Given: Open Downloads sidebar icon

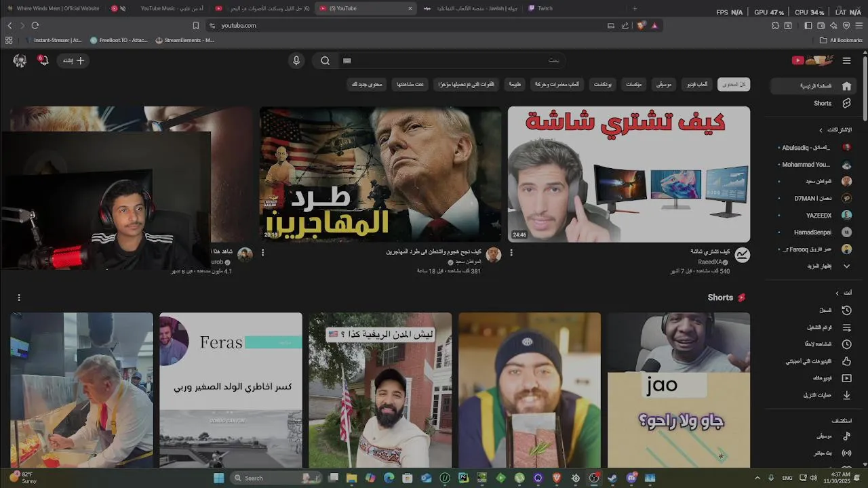Looking at the screenshot, I should [x=846, y=395].
